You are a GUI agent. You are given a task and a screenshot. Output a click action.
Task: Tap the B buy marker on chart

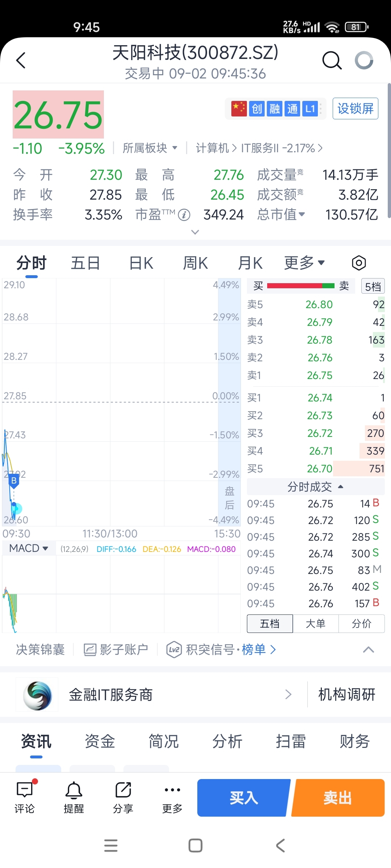click(x=14, y=481)
